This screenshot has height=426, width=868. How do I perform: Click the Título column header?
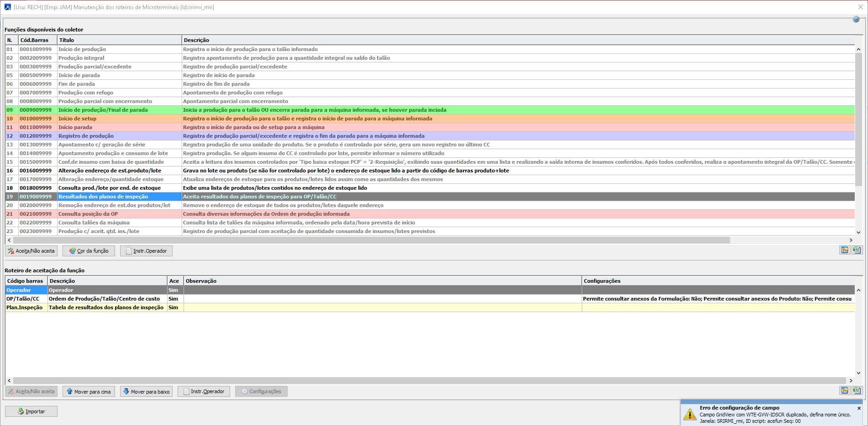point(120,40)
